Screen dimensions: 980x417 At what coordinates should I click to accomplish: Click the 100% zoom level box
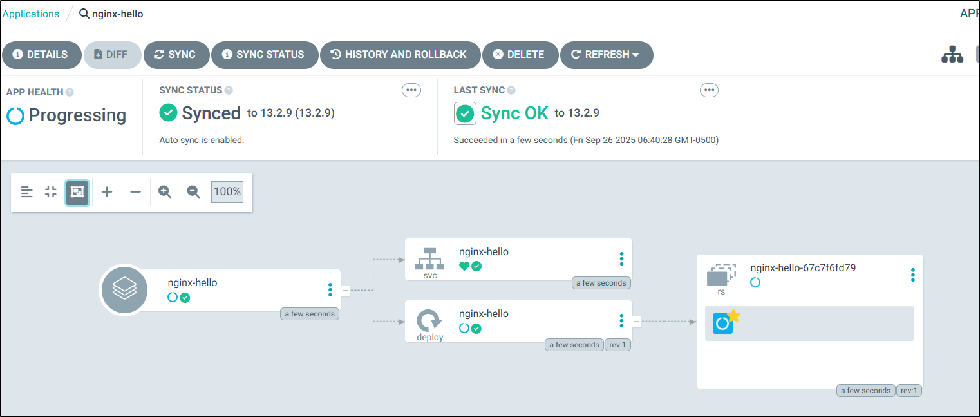pyautogui.click(x=227, y=192)
